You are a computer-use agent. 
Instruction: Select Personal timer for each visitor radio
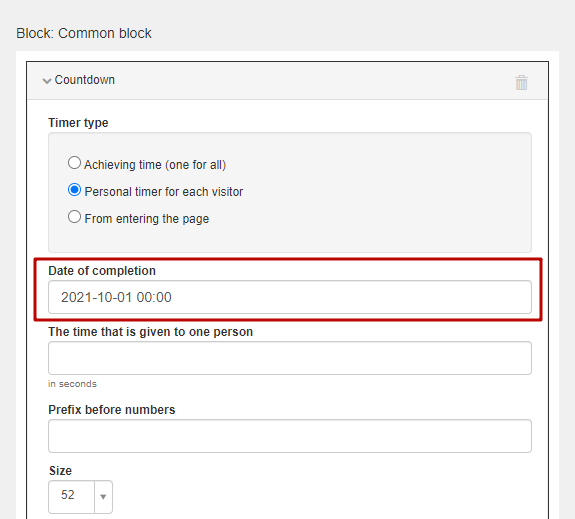74,190
